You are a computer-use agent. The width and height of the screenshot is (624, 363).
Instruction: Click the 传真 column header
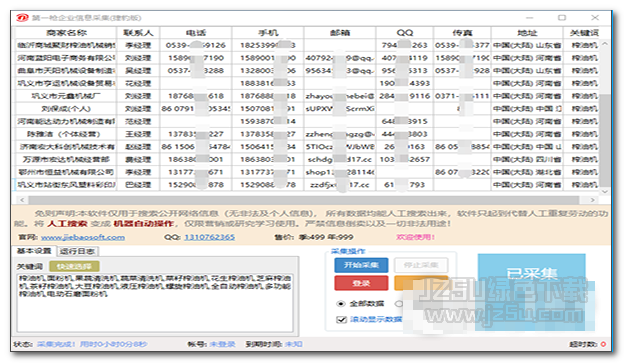click(x=462, y=33)
